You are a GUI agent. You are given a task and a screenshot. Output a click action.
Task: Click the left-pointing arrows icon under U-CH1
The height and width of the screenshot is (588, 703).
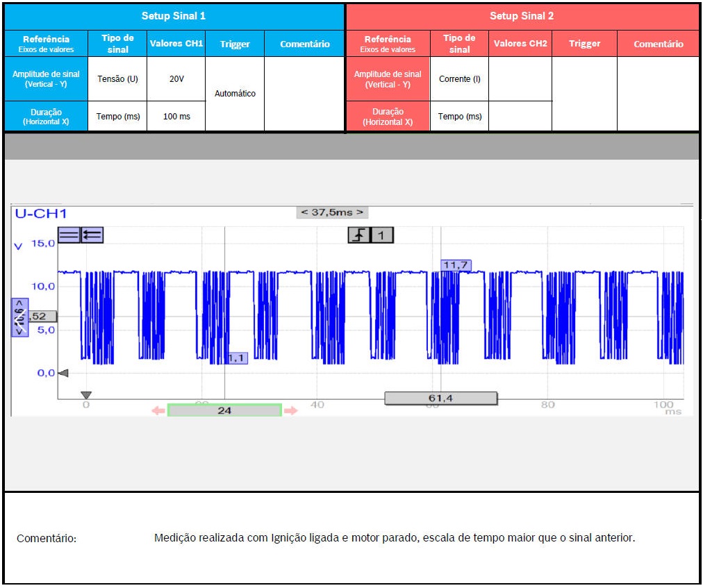pos(92,235)
